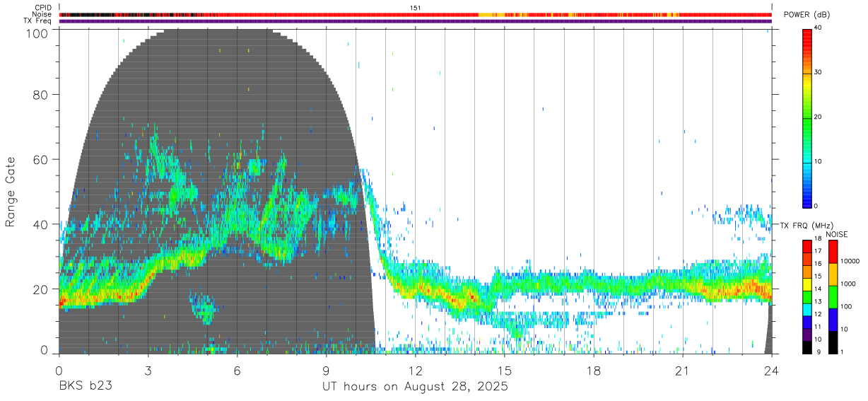Screen dimensions: 868x401
Task: Click the Noise status strip
Action: pyautogui.click(x=416, y=14)
